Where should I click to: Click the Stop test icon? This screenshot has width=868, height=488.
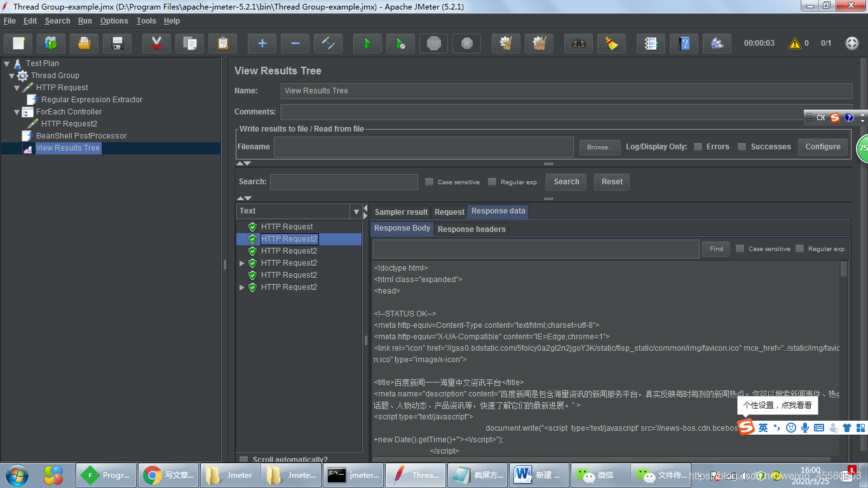click(x=433, y=43)
